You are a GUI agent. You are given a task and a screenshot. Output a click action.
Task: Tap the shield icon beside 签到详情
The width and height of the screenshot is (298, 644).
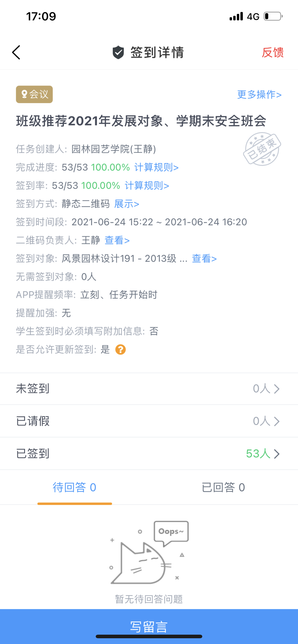click(x=118, y=52)
